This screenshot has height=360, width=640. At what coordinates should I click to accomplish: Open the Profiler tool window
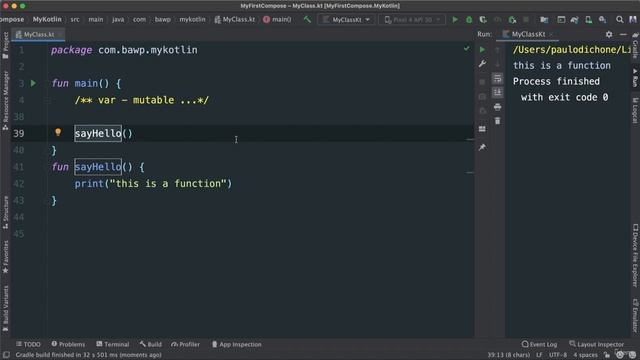click(185, 344)
